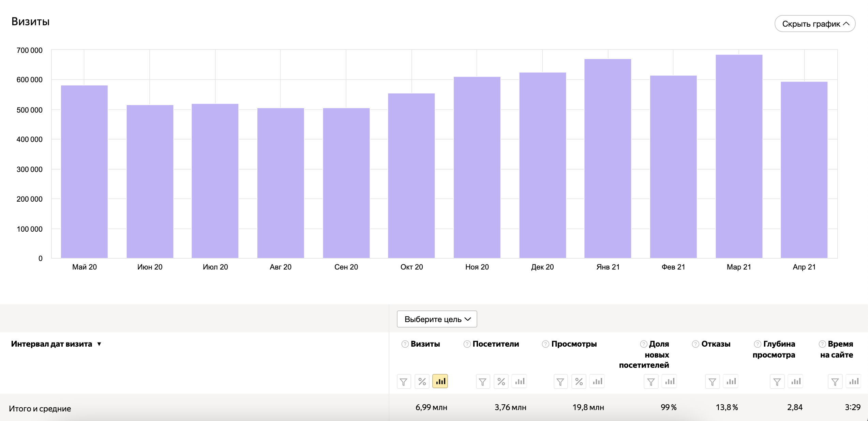Sort table by Время на сайте header
Screen dimensions: 868x421
click(x=837, y=349)
